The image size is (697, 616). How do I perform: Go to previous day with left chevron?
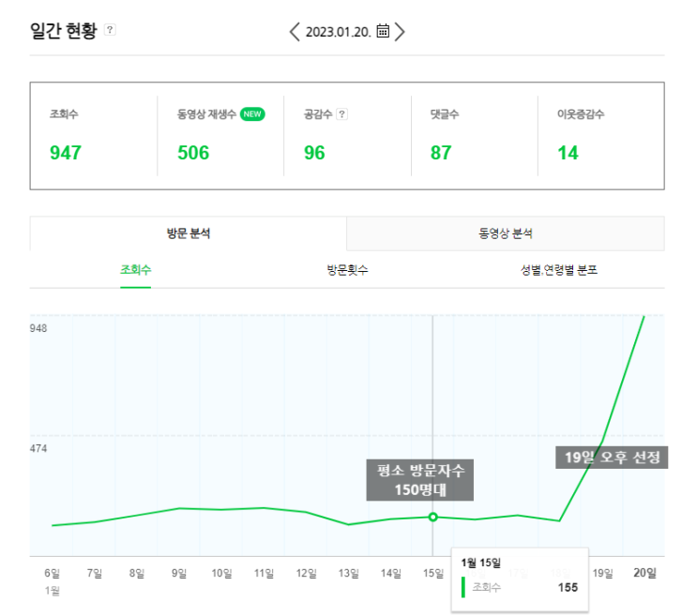295,32
